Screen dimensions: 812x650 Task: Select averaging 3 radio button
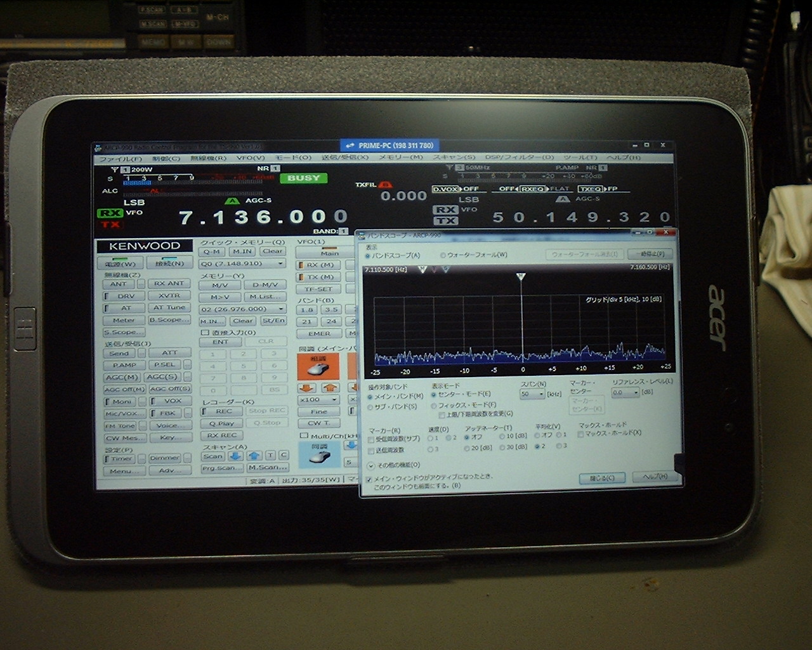(x=558, y=446)
